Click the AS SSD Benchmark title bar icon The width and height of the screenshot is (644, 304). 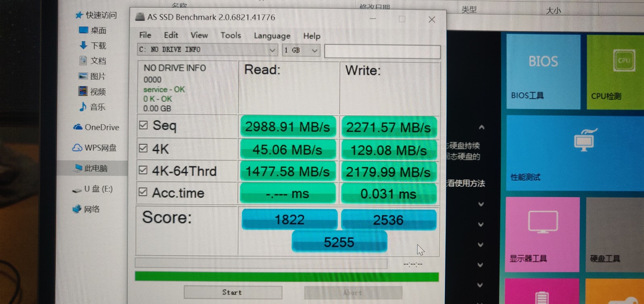coord(140,17)
